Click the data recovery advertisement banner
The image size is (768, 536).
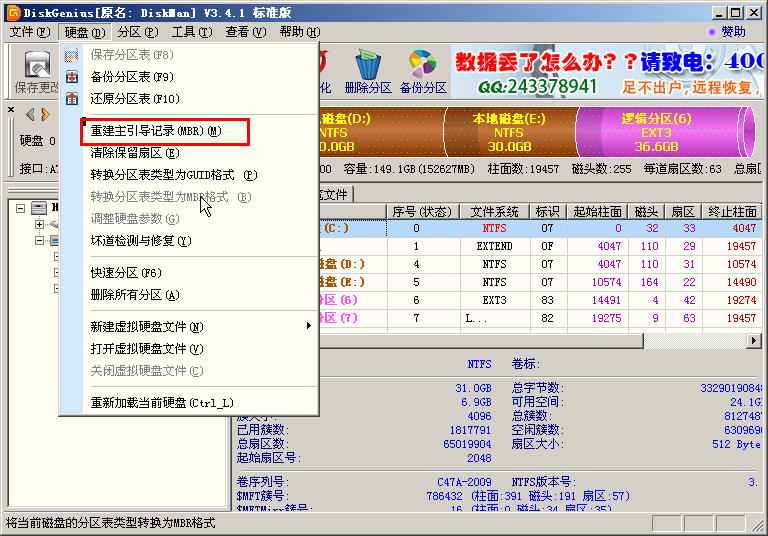[607, 71]
